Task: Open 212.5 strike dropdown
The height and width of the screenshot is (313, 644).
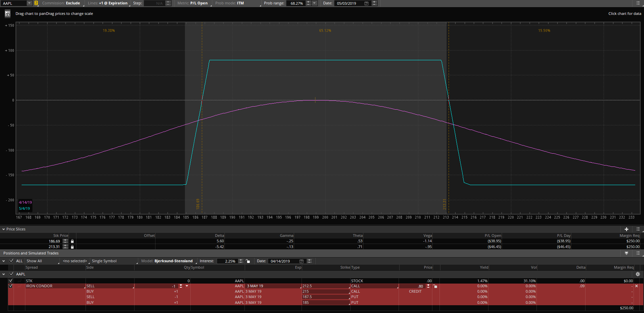Action: [326, 286]
